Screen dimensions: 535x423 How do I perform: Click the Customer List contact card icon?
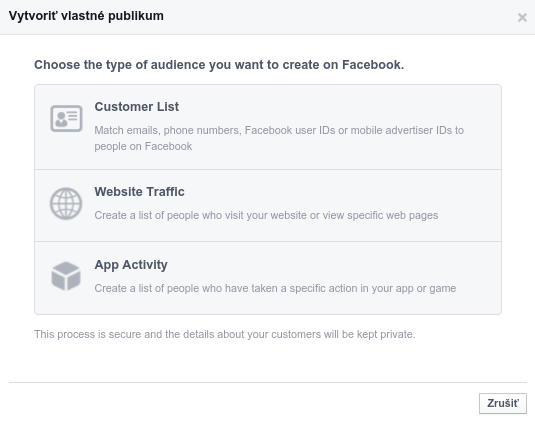[x=66, y=118]
